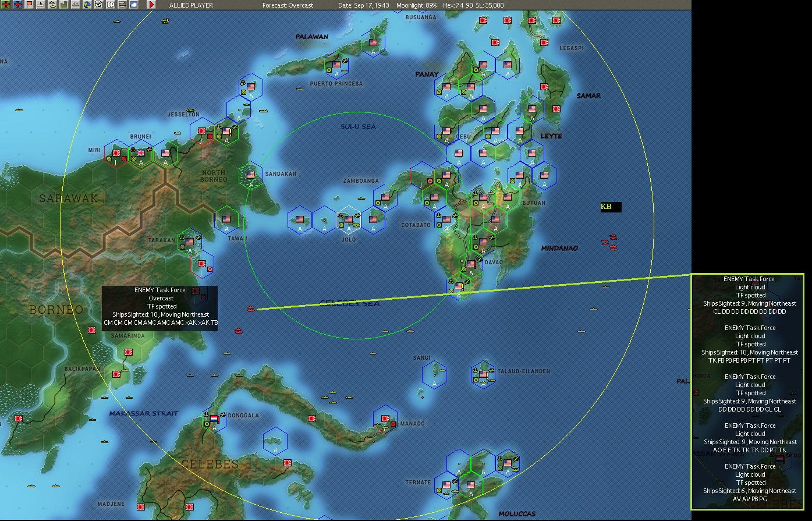
Task: Click the SARAWAK region label
Action: (69, 199)
